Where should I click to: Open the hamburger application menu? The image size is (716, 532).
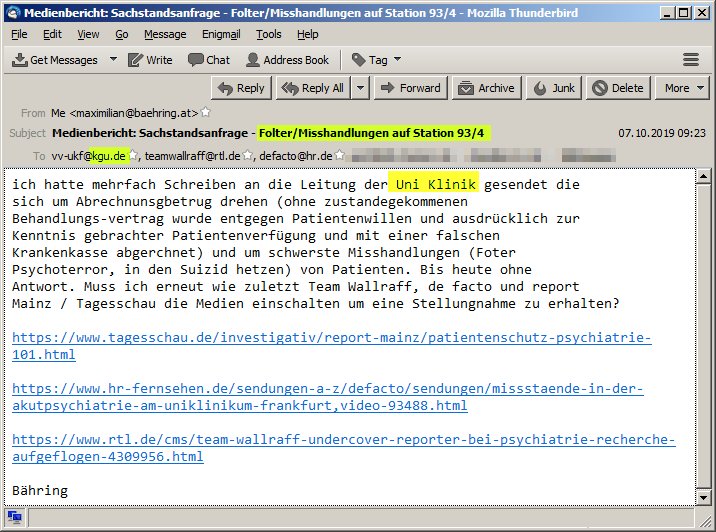(x=691, y=59)
